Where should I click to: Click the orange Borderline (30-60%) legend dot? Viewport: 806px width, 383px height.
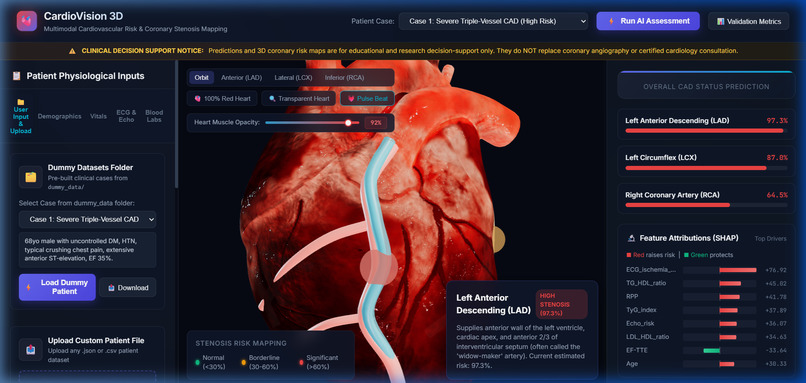(x=244, y=362)
